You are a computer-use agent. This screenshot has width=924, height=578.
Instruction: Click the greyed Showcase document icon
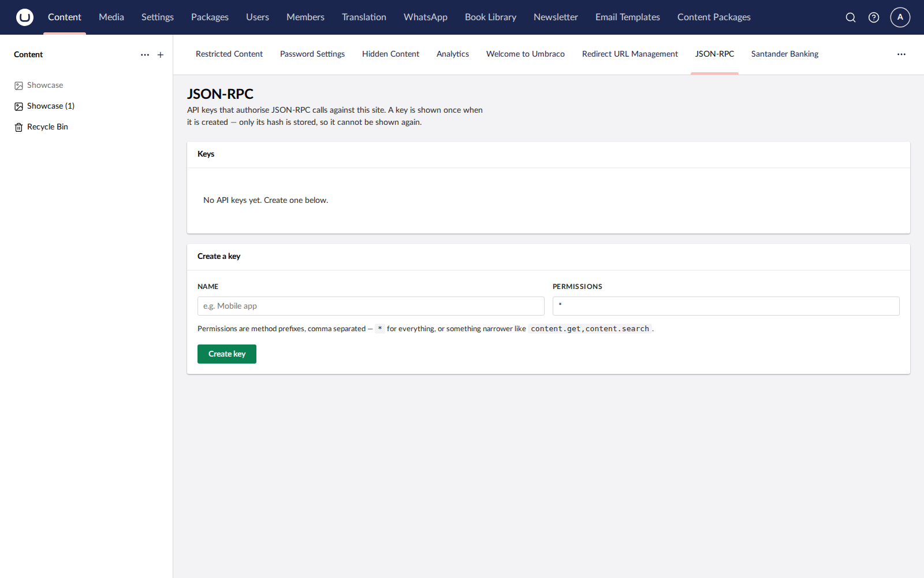pyautogui.click(x=18, y=86)
